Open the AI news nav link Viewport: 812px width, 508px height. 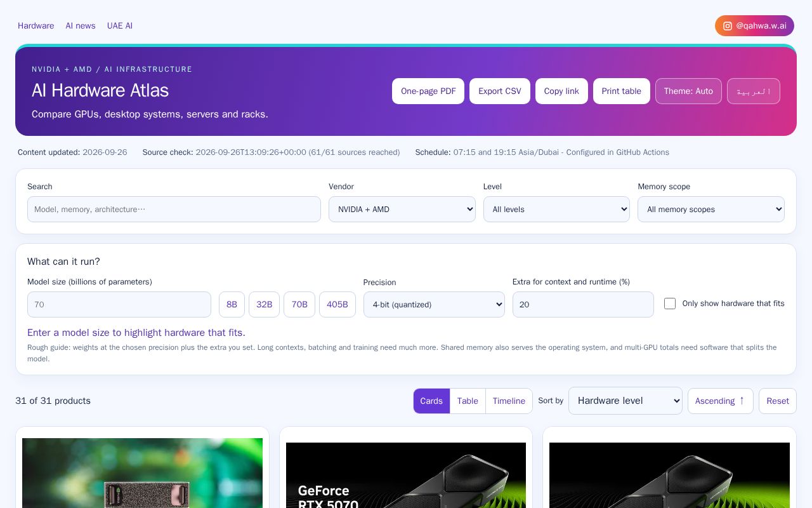(x=81, y=26)
